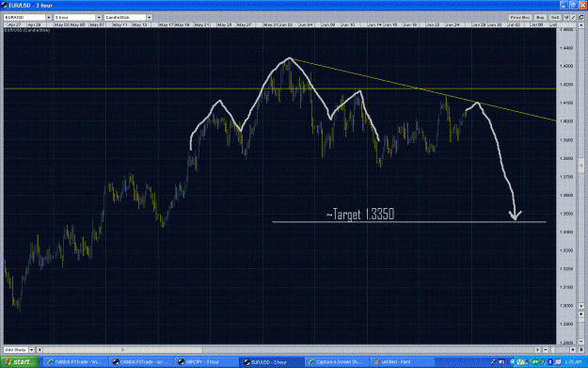The image size is (588, 368).
Task: Click the Sell button
Action: tap(555, 17)
